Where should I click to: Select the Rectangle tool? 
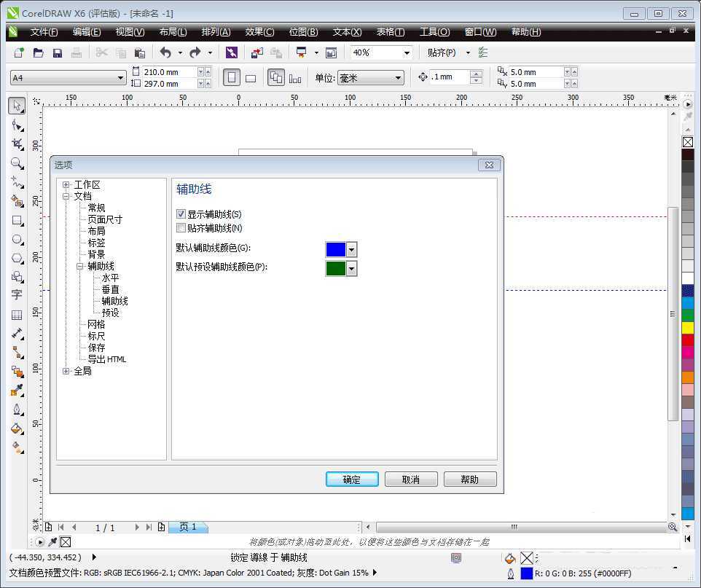pyautogui.click(x=17, y=220)
